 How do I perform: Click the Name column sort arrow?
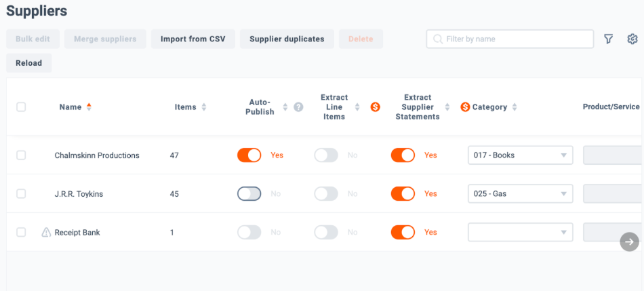coord(89,107)
